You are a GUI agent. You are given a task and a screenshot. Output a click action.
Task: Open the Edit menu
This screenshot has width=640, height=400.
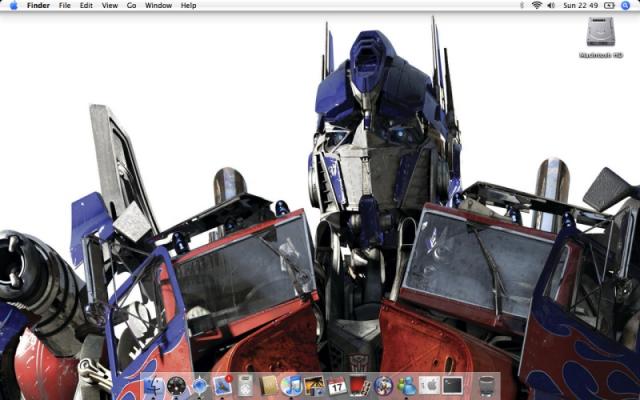pos(86,5)
